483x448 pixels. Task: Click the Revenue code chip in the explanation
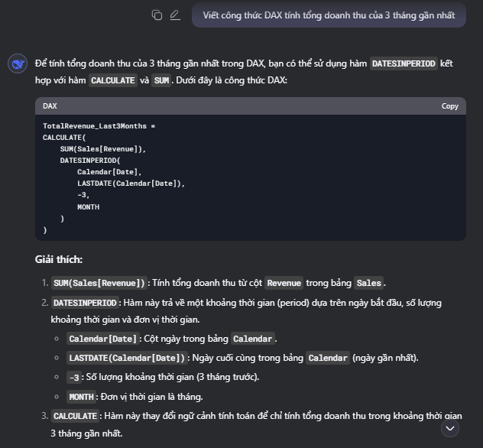(x=284, y=283)
